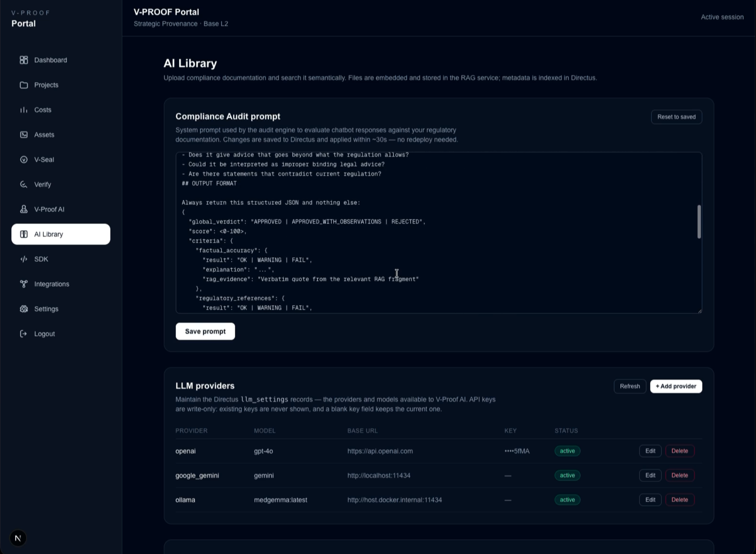Click the ollama active status badge

pos(567,500)
